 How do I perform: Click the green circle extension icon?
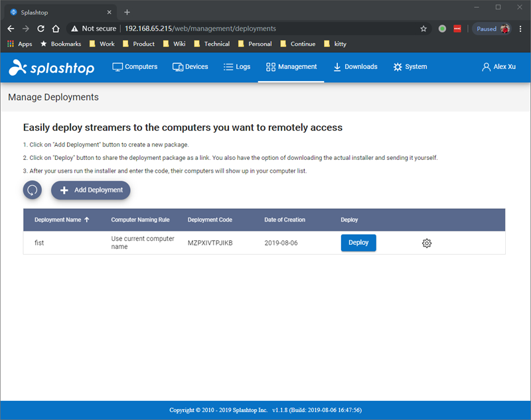tap(442, 29)
